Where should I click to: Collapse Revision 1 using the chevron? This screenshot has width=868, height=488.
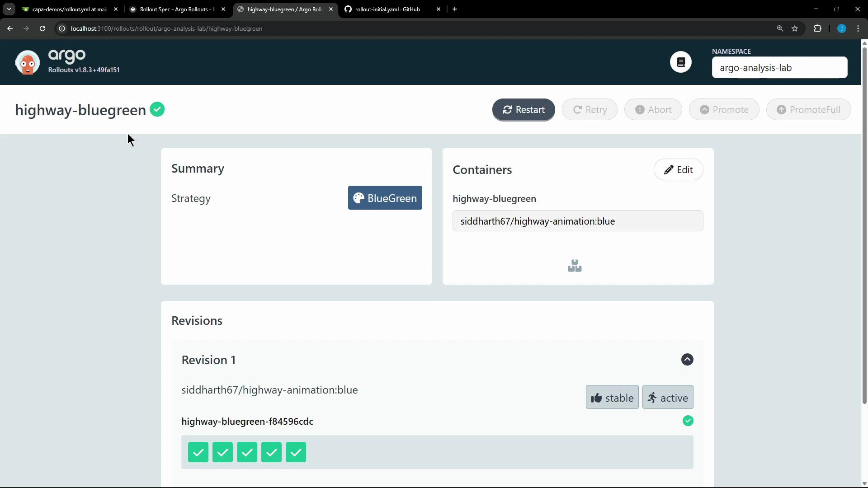pyautogui.click(x=687, y=360)
